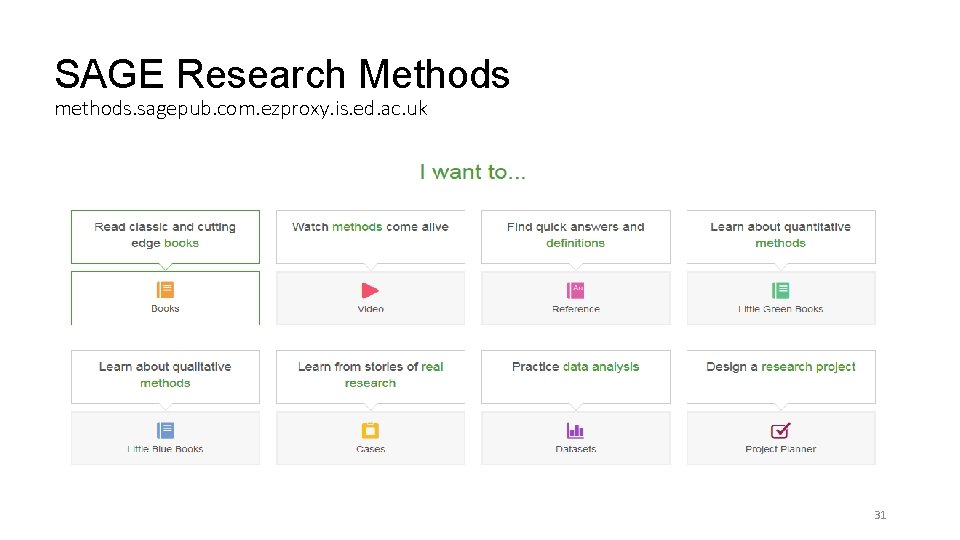Open 'Learn about qualitative methods' card

165,377
